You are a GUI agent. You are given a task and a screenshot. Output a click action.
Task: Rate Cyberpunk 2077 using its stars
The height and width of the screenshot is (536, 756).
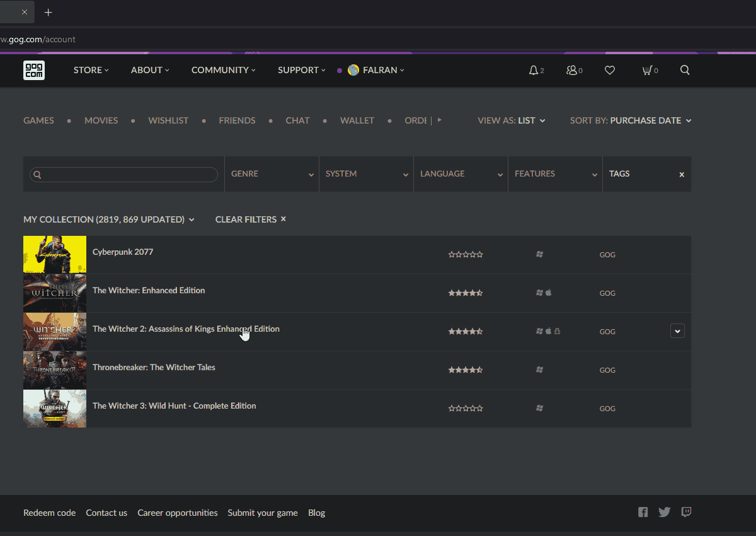coord(466,255)
